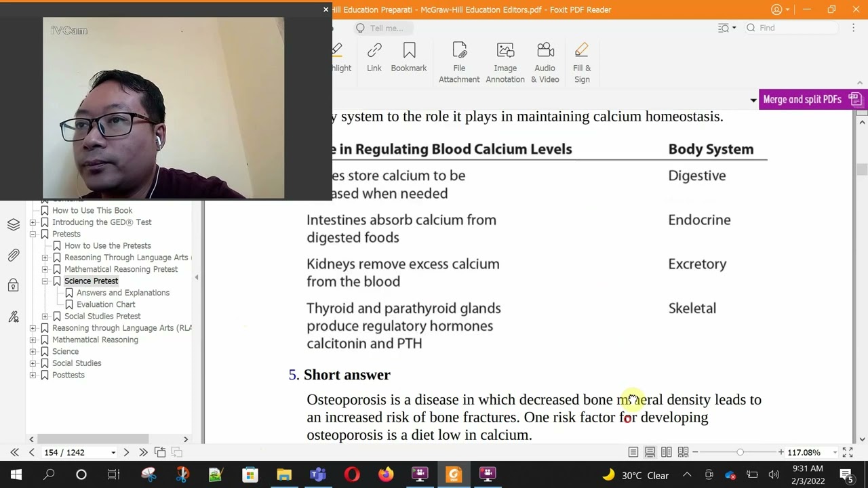Image resolution: width=868 pixels, height=488 pixels.
Task: Collapse the navigation panel arrow
Action: (197, 277)
